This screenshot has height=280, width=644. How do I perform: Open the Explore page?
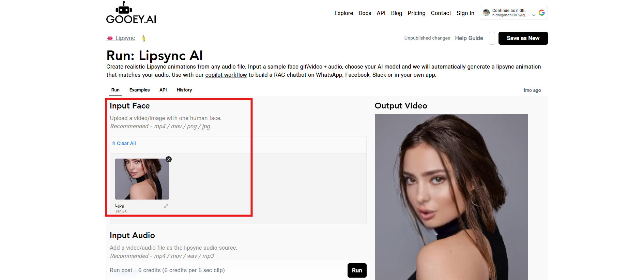click(344, 13)
